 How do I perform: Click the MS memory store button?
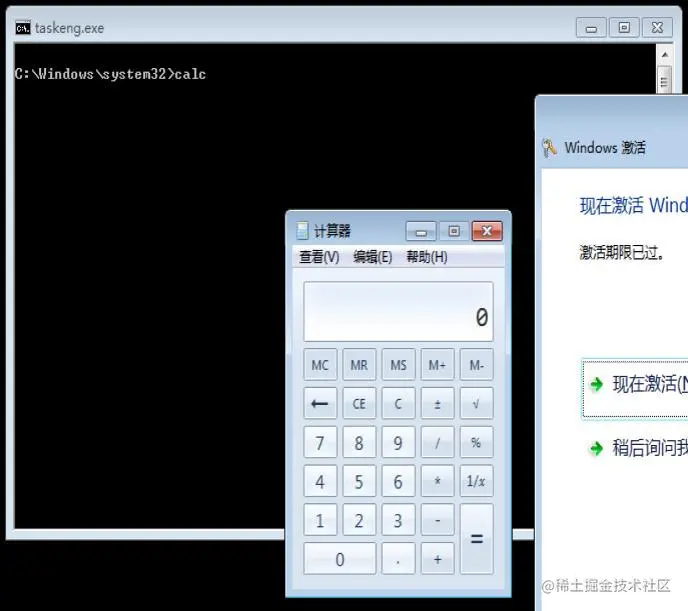click(x=398, y=364)
